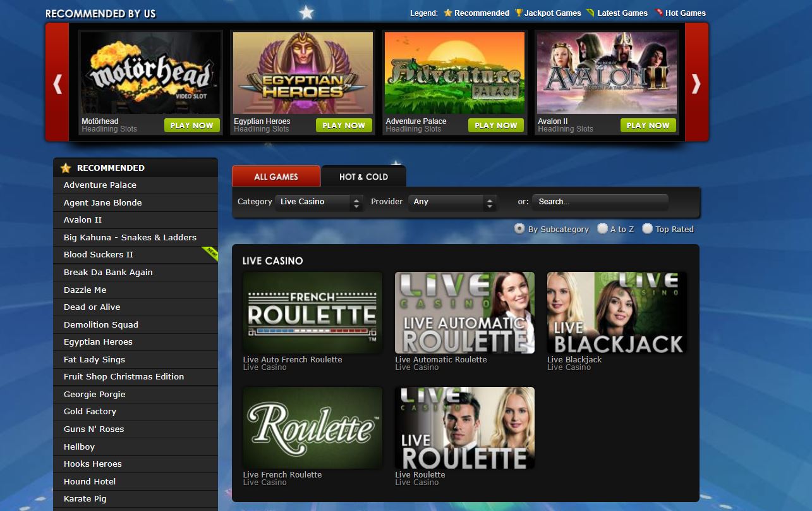Select the By Subcategory radio option
The image size is (812, 511).
(519, 229)
